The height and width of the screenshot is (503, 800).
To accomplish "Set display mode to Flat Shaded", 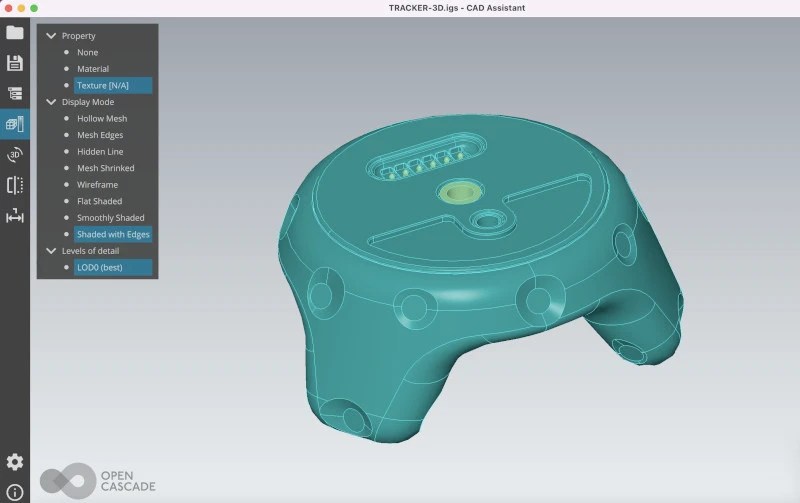I will click(x=99, y=201).
